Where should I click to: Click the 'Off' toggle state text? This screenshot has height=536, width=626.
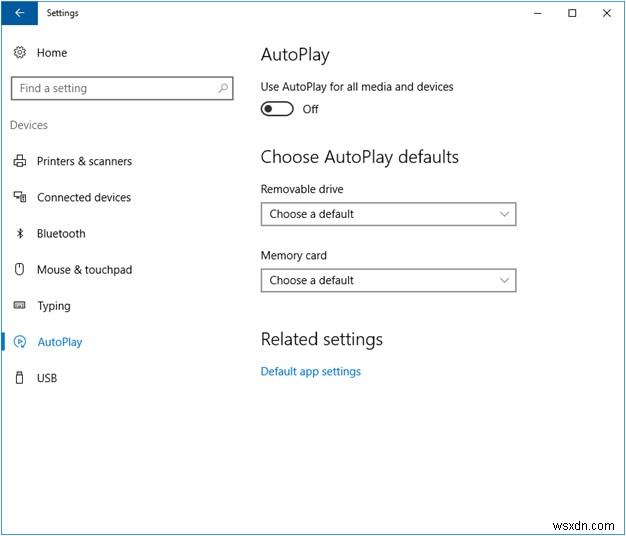pos(310,109)
